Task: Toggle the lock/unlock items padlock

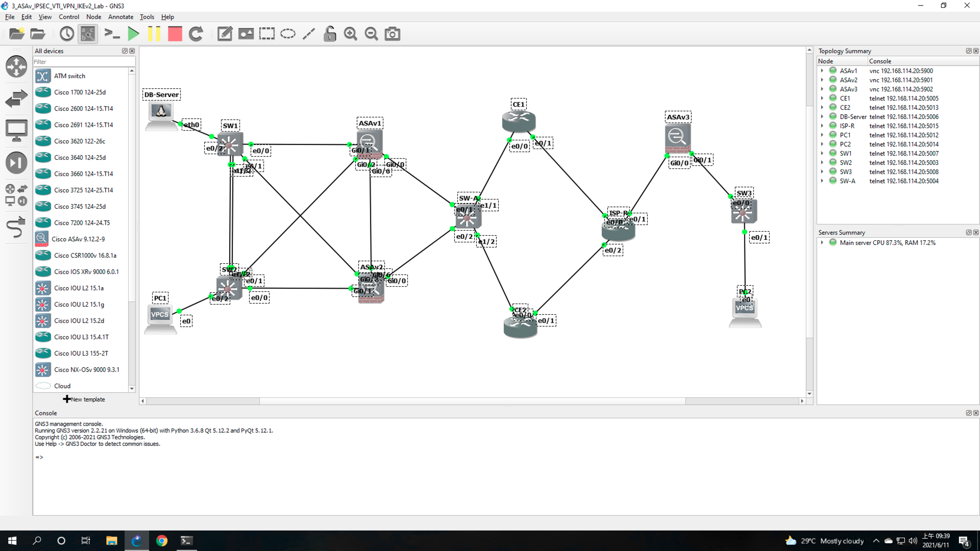Action: (x=330, y=34)
